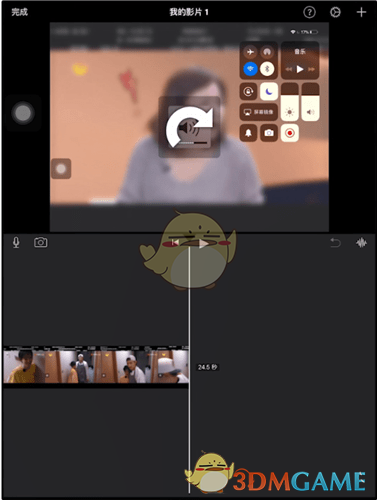Adjust the volume slider in control center

pyautogui.click(x=310, y=102)
